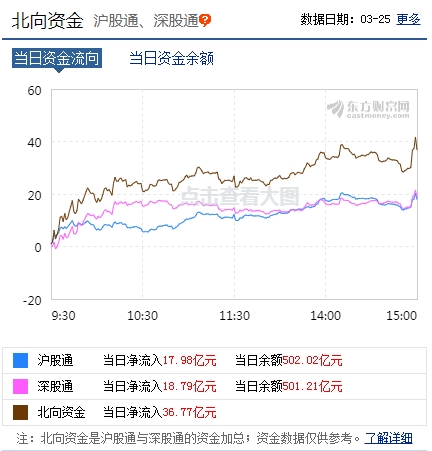
Task: Click the brown line peak near 15:00
Action: (415, 138)
